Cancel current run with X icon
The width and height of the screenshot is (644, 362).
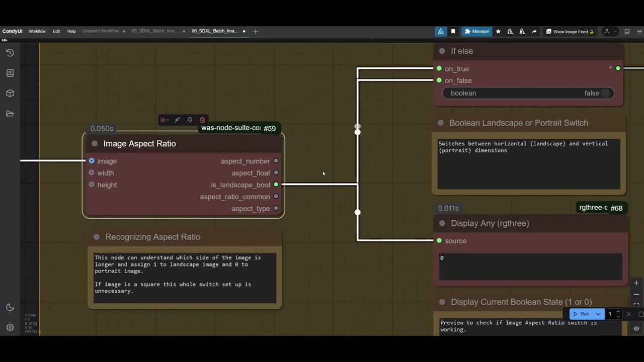click(628, 314)
